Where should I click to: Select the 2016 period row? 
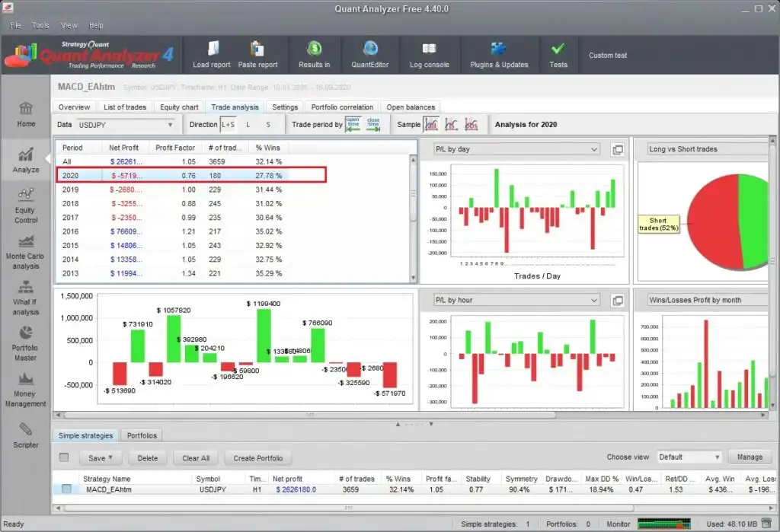pyautogui.click(x=70, y=231)
